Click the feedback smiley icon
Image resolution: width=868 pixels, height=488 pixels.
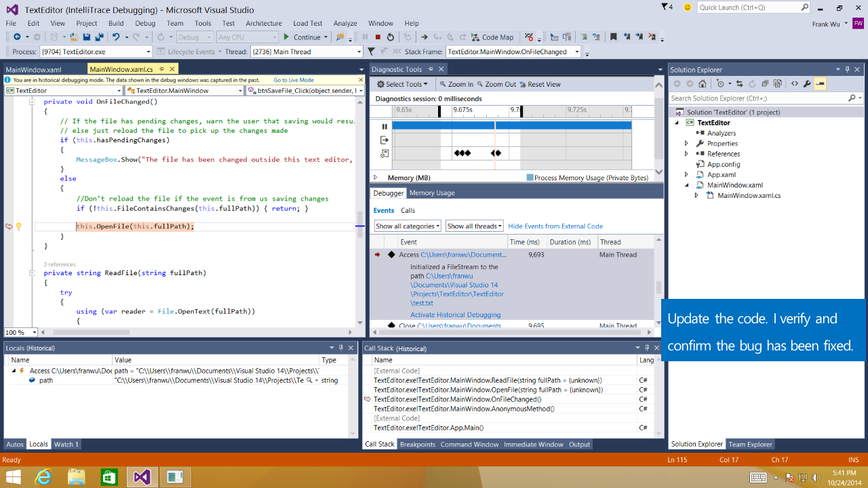688,7
